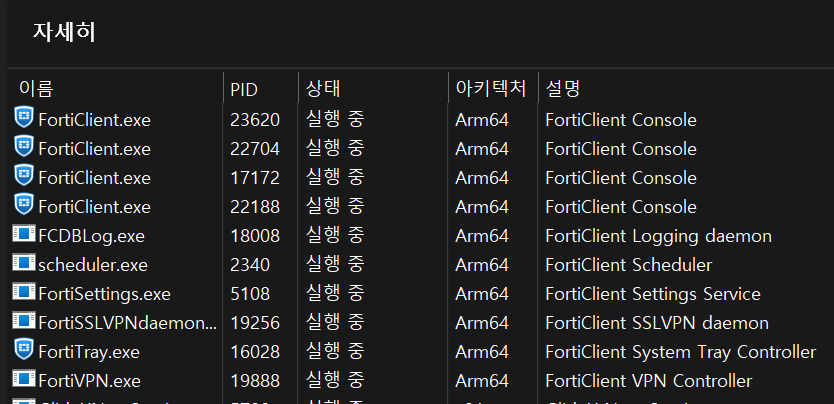Click the Arm64 cell for PID 23620
This screenshot has width=834, height=404.
click(482, 120)
